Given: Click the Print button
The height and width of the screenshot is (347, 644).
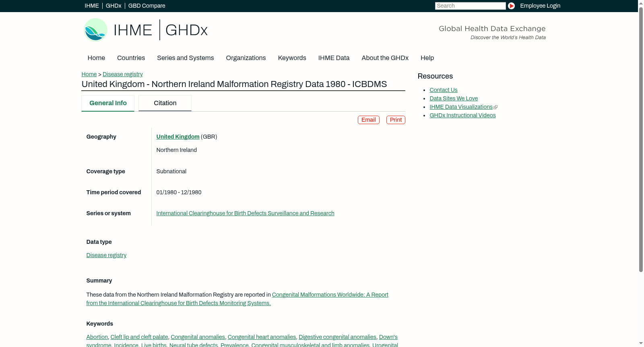Looking at the screenshot, I should pyautogui.click(x=396, y=120).
